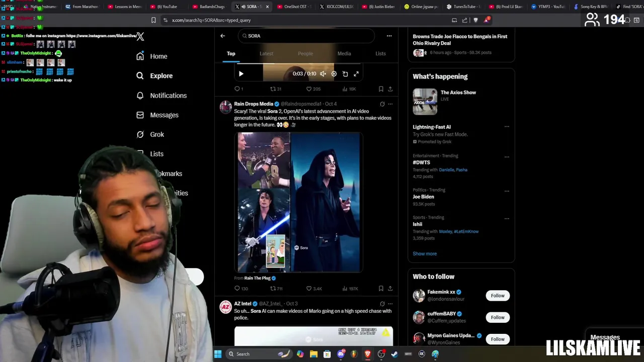
Task: View analytics of the 197K views post
Action: click(x=350, y=289)
